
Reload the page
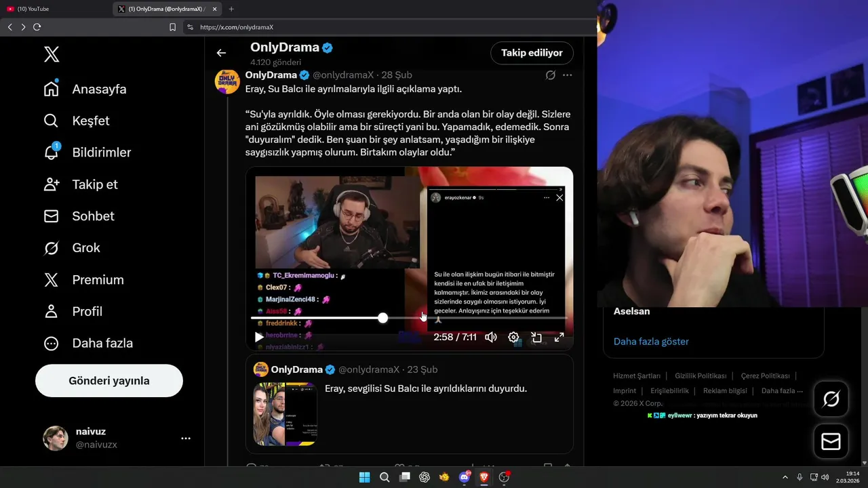(x=37, y=27)
